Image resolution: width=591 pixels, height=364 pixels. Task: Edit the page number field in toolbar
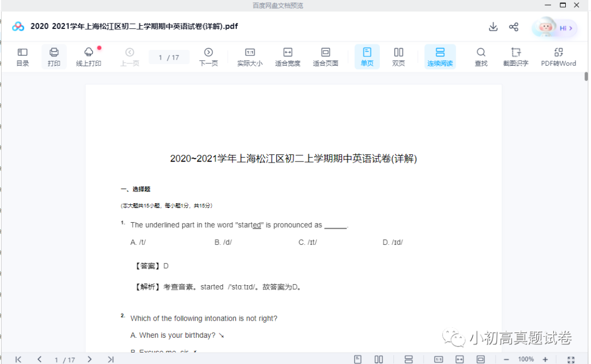(x=169, y=57)
